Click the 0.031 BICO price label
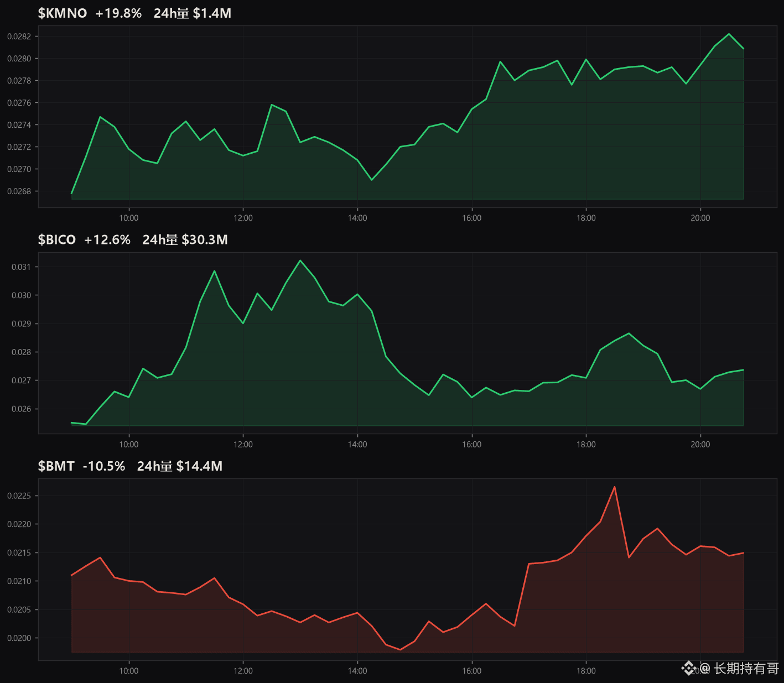The image size is (784, 683). click(x=22, y=267)
